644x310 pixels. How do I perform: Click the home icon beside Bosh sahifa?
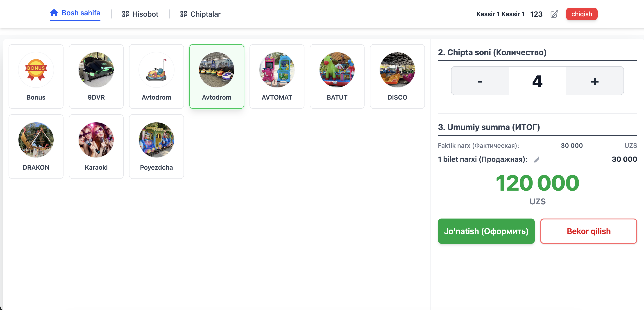54,13
